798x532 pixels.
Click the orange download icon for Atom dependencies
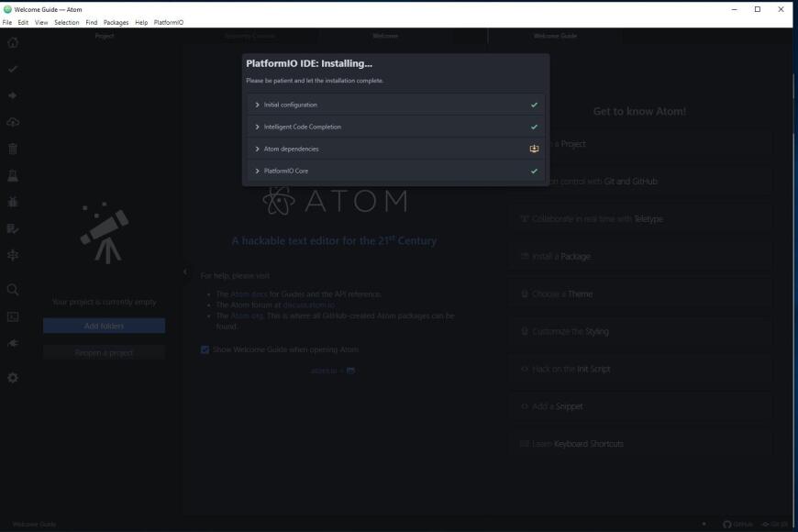point(534,149)
